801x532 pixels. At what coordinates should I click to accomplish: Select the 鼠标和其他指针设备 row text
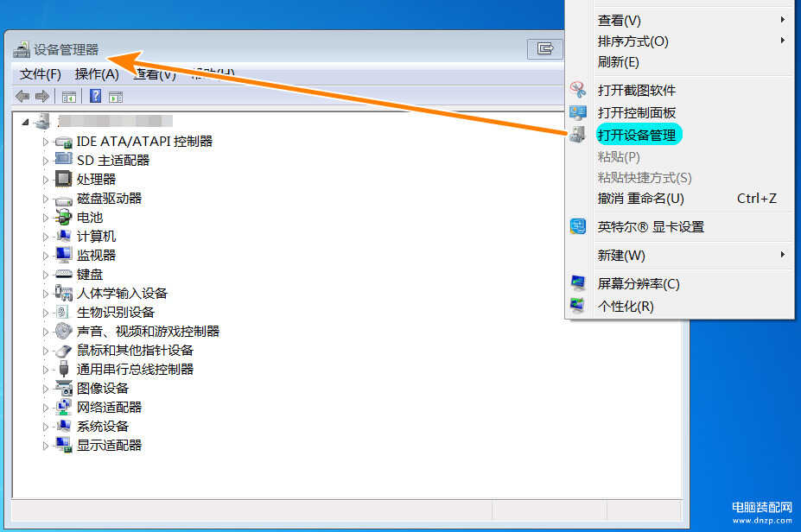pyautogui.click(x=135, y=351)
